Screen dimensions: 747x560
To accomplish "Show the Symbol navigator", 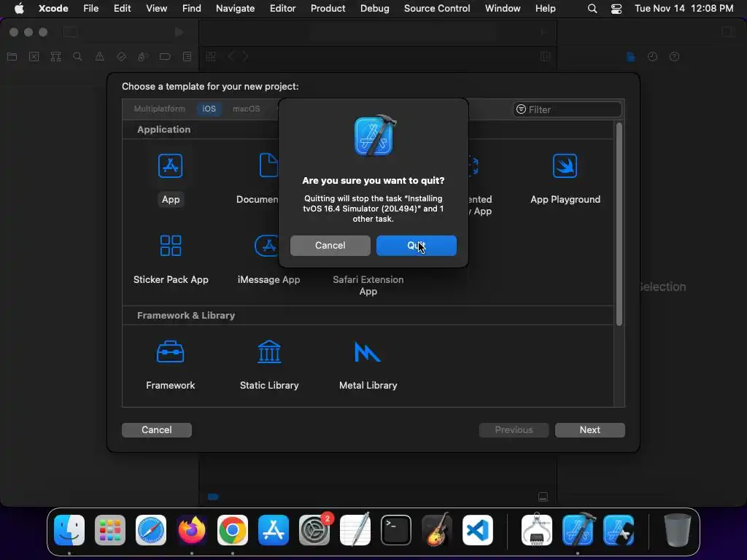I will 55,57.
